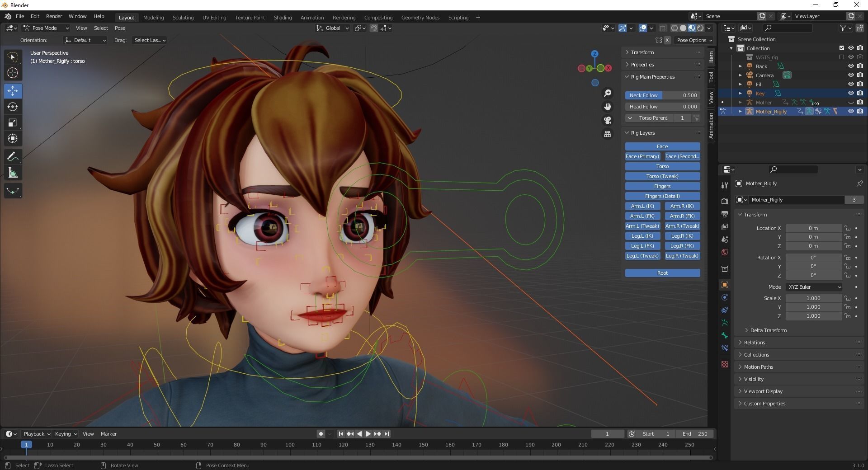This screenshot has width=868, height=470.
Task: Toggle visibility of Key light
Action: (x=850, y=93)
